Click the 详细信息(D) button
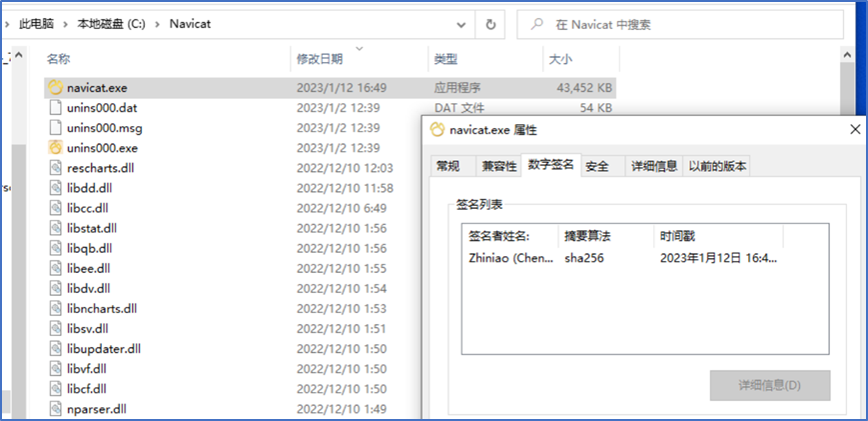 [x=770, y=386]
